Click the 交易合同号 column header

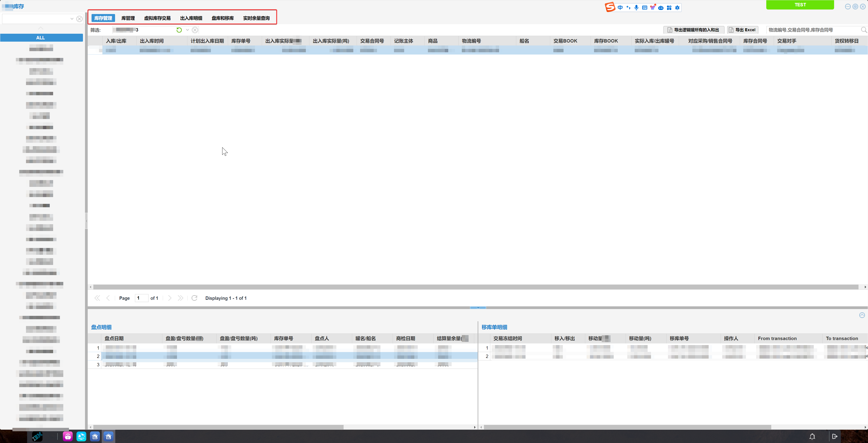click(374, 41)
